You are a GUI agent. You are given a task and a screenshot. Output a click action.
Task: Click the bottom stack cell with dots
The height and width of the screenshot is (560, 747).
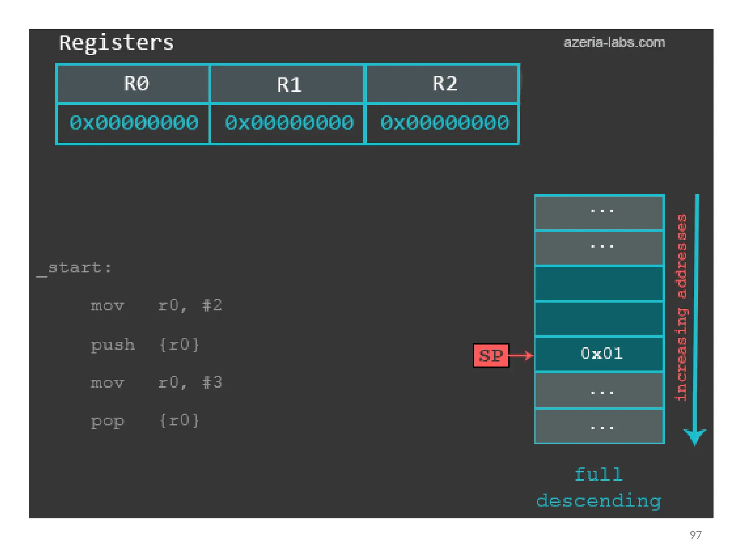pyautogui.click(x=599, y=426)
